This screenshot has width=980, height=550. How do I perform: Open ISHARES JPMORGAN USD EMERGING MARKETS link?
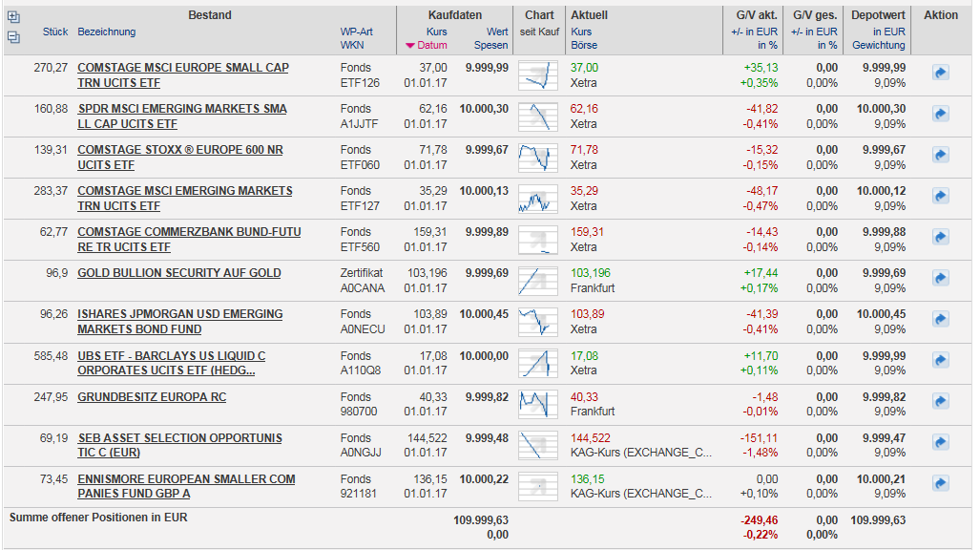tap(180, 322)
